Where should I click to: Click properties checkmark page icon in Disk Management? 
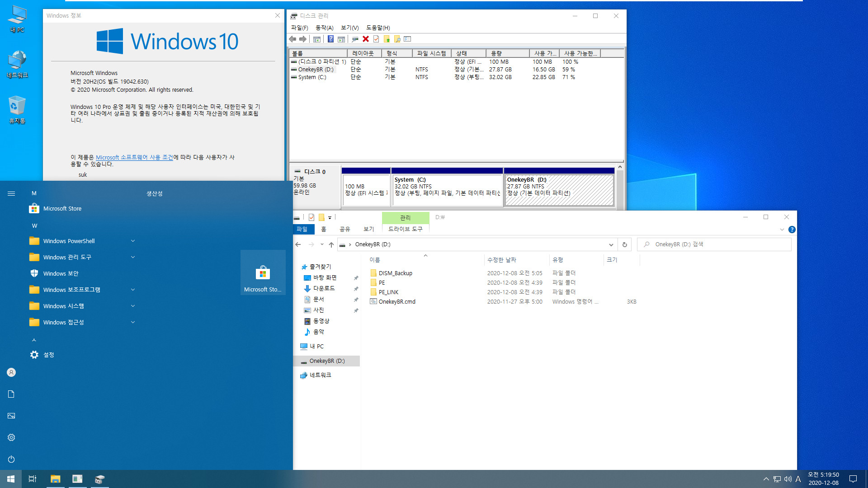(x=376, y=39)
